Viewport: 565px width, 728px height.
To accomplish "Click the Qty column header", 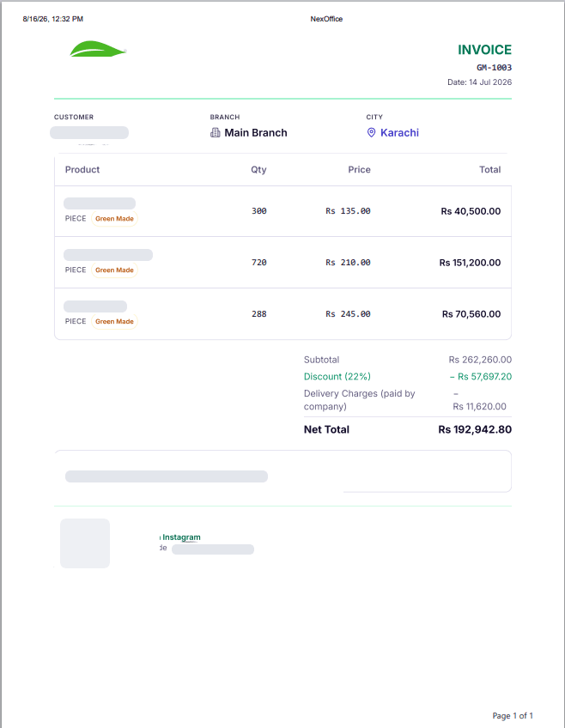I will coord(258,169).
